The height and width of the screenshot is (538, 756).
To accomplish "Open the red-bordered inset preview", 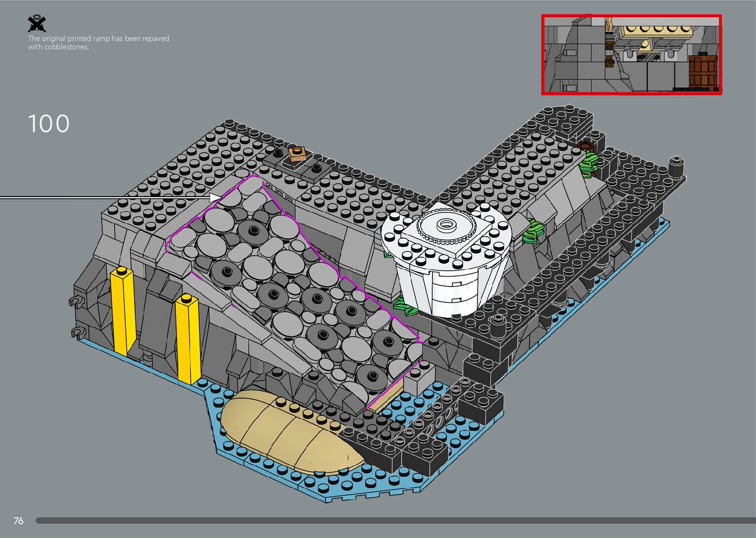I will pyautogui.click(x=632, y=54).
